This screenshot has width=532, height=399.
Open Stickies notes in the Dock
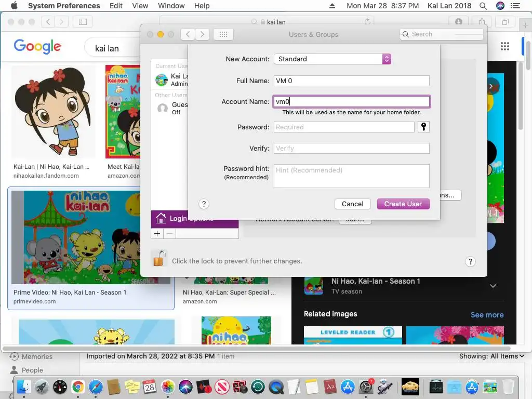point(131,387)
